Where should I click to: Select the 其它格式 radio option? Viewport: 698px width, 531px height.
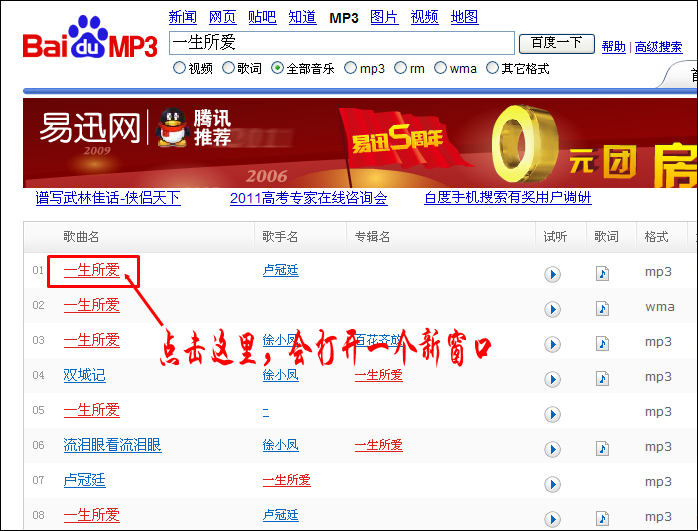(x=492, y=68)
